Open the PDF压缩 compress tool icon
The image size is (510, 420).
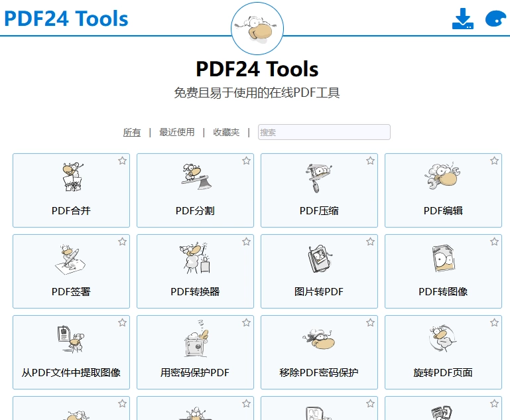(x=319, y=178)
